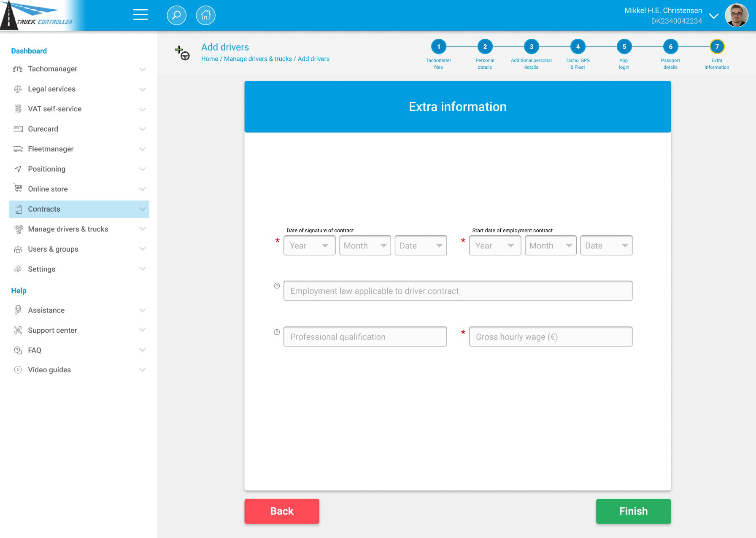Click the add driver steering wheel icon

click(182, 53)
